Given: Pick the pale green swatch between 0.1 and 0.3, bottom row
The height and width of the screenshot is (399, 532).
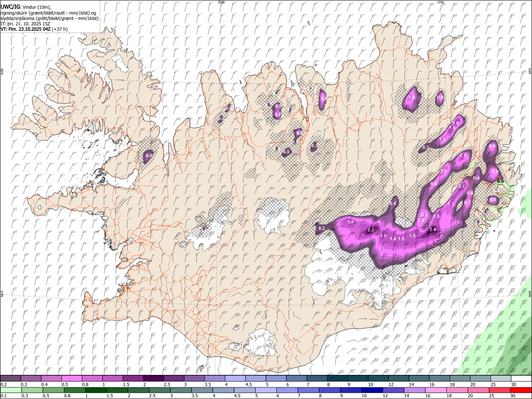Looking at the screenshot, I should click(x=11, y=390).
